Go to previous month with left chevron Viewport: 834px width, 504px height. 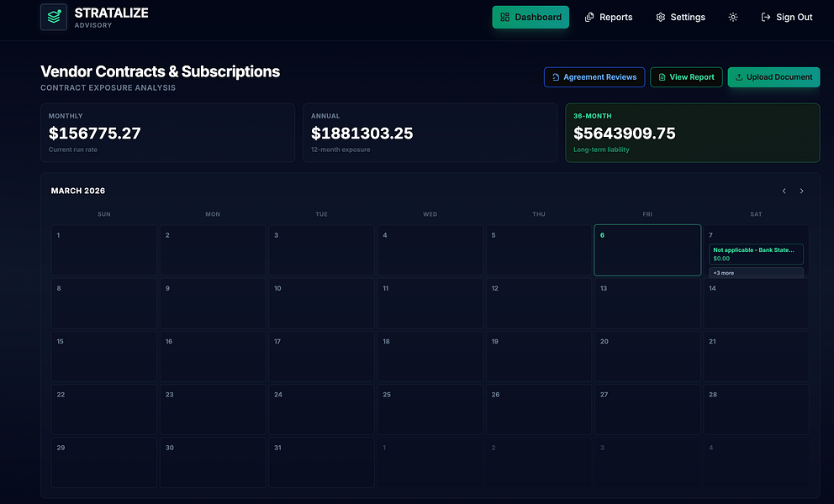(784, 191)
